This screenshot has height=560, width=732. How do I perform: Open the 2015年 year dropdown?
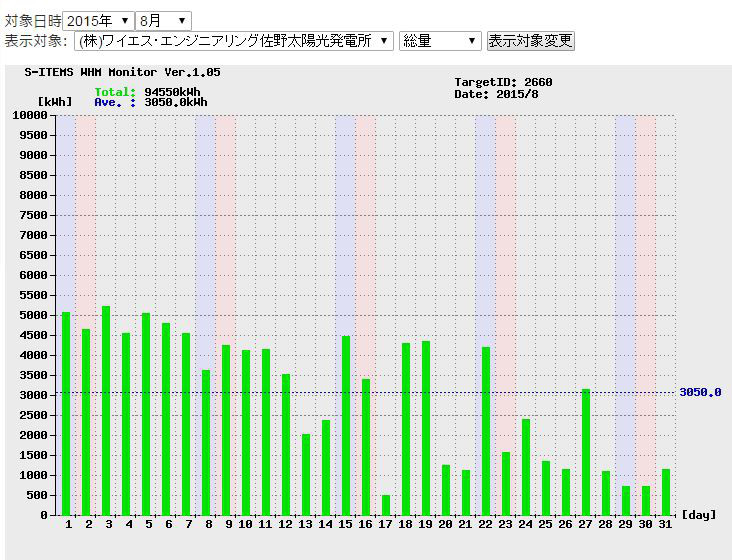click(x=98, y=21)
